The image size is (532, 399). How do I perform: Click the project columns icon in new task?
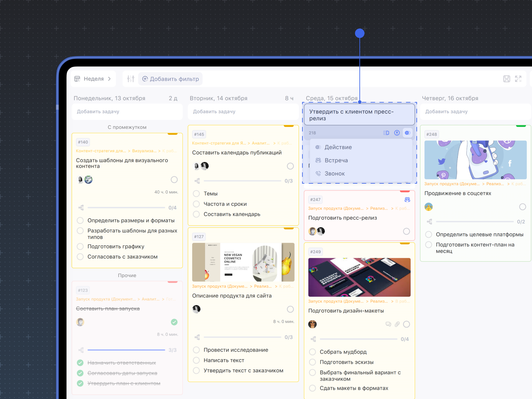(x=386, y=133)
